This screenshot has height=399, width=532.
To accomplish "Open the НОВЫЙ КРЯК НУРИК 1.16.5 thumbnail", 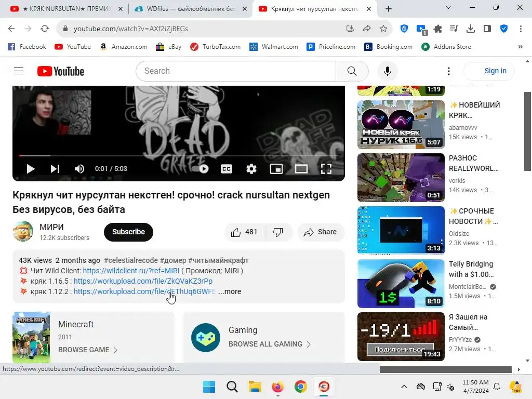I will tap(401, 125).
